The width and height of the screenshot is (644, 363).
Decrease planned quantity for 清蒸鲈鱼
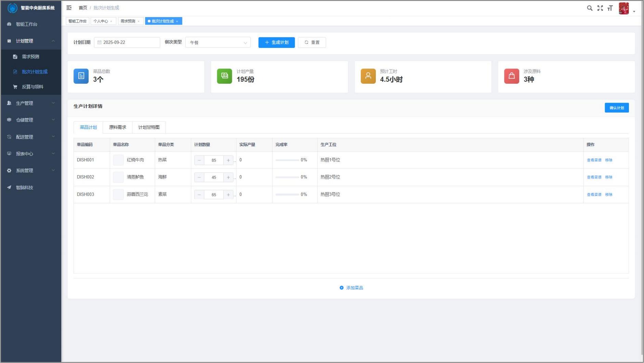click(x=199, y=177)
